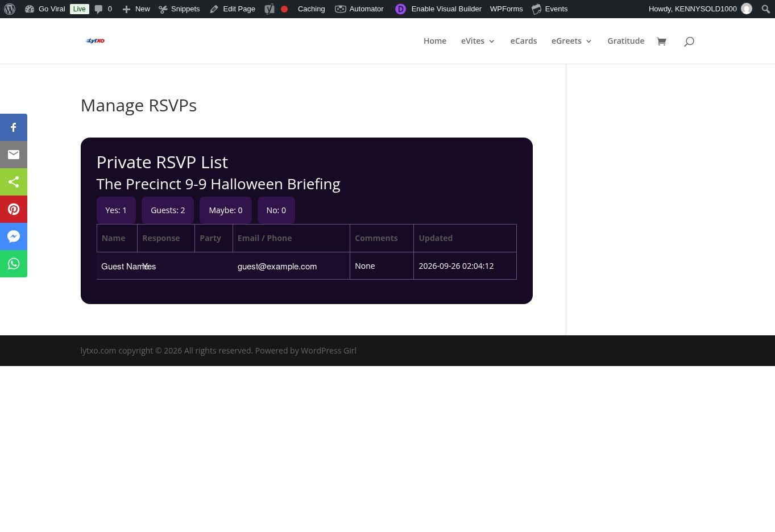Image resolution: width=775 pixels, height=532 pixels.
Task: Click the Maybe: 0 count badge
Action: (x=226, y=210)
